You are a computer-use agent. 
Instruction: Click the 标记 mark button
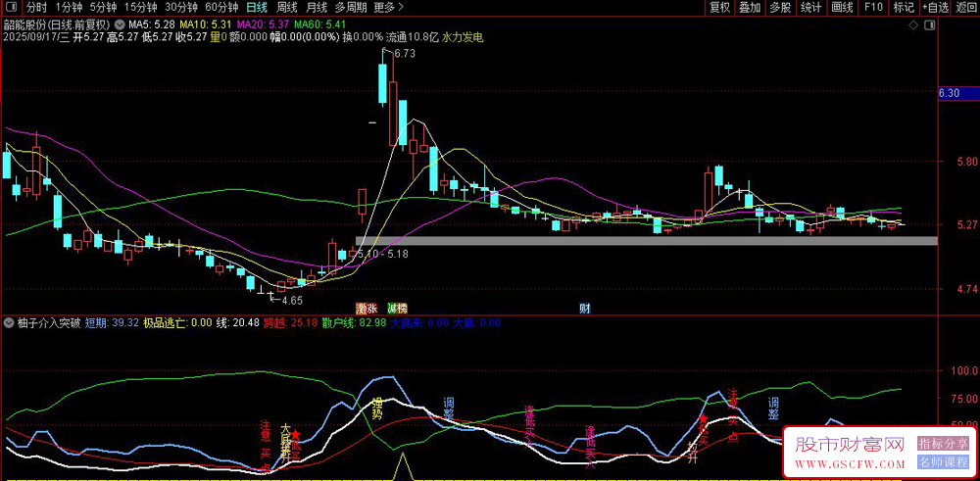pos(904,8)
